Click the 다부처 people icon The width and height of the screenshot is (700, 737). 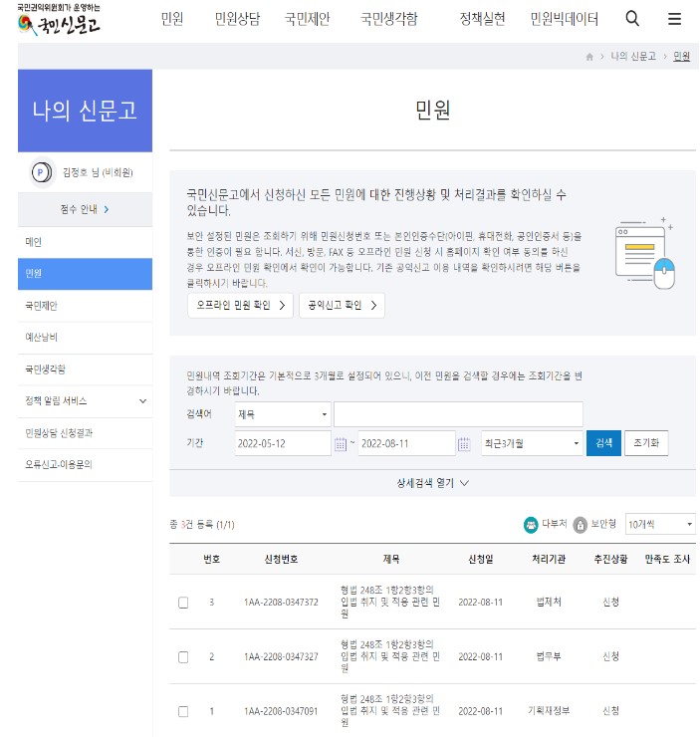tap(531, 525)
